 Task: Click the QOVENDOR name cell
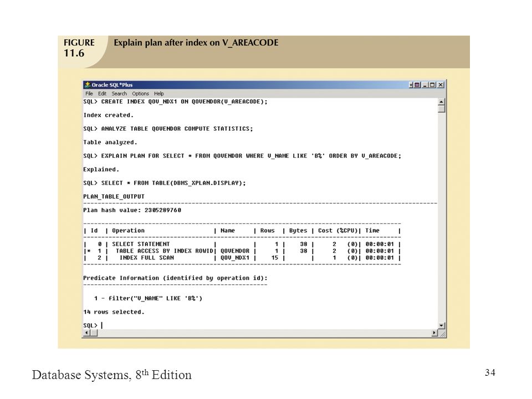(235, 250)
